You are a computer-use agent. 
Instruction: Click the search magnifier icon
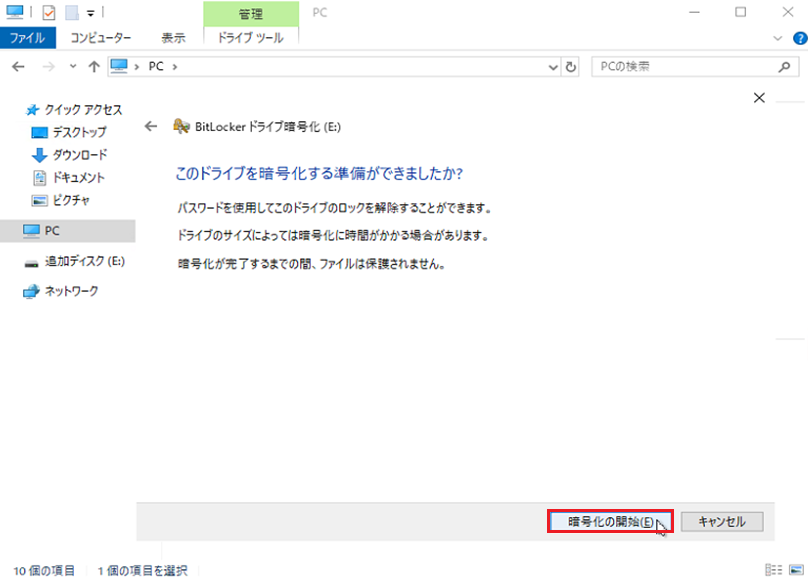tap(784, 66)
